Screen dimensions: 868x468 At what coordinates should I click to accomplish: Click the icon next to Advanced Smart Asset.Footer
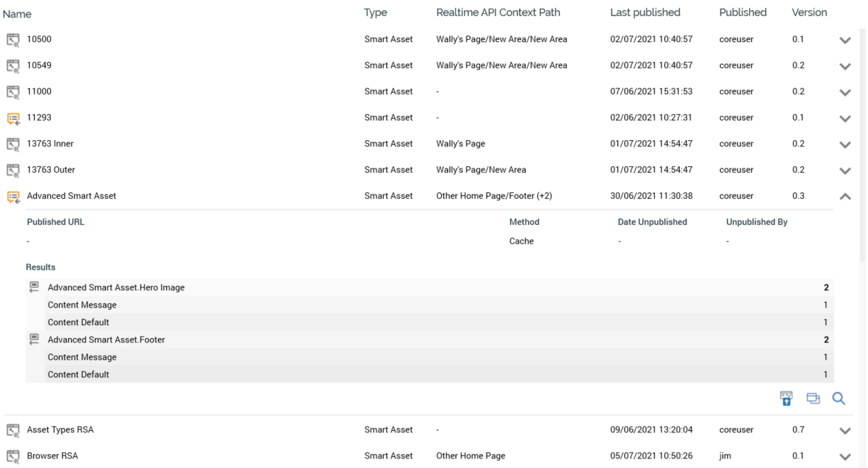(34, 340)
